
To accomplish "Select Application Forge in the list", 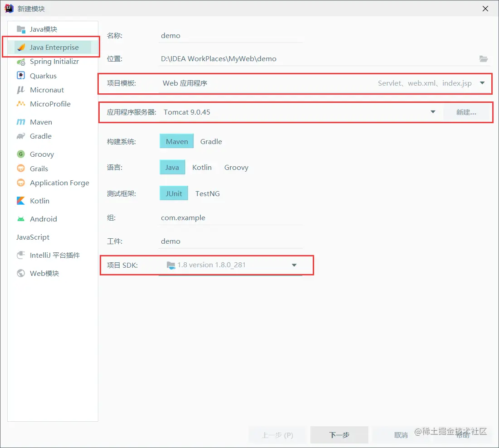I will click(53, 183).
